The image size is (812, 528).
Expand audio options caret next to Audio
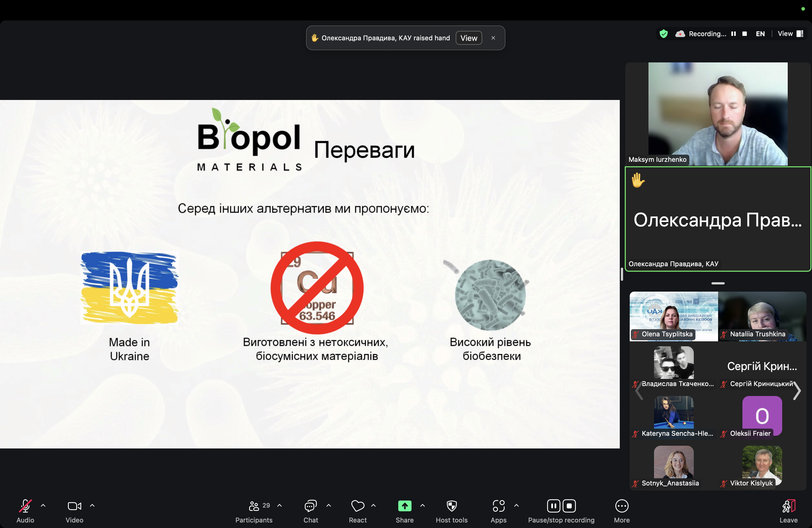(43, 505)
